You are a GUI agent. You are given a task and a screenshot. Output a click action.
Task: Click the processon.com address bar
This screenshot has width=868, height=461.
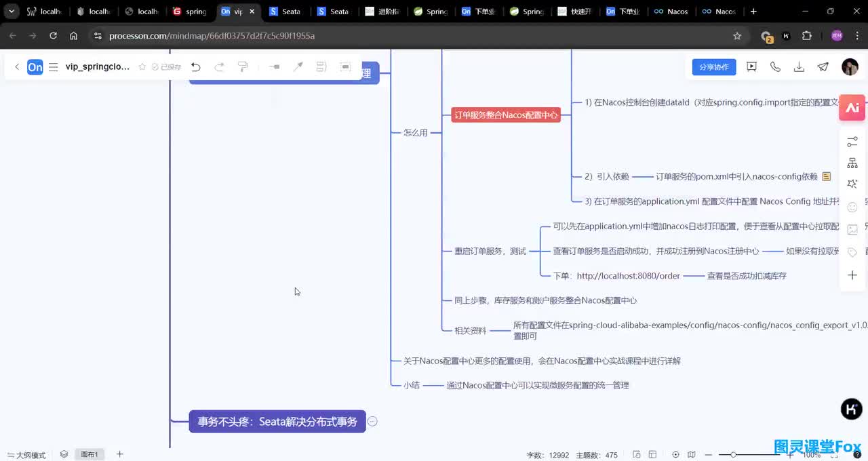click(407, 36)
